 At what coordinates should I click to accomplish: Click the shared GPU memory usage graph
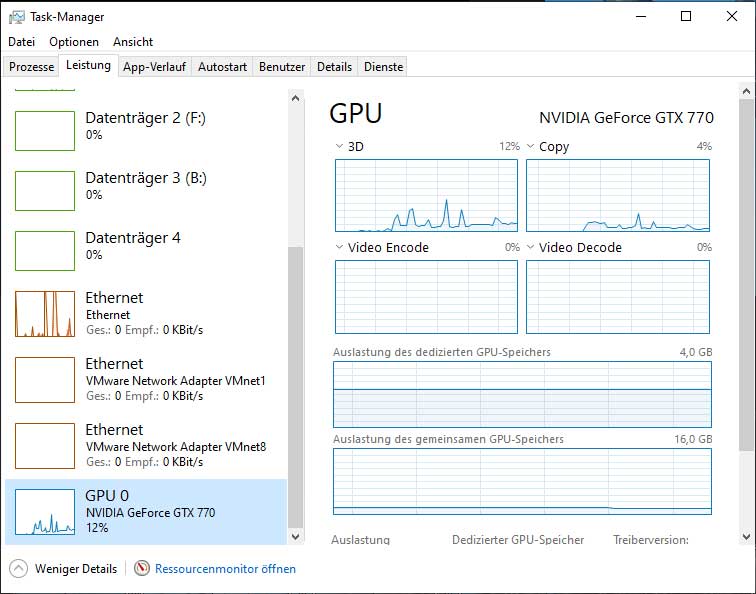[x=522, y=482]
